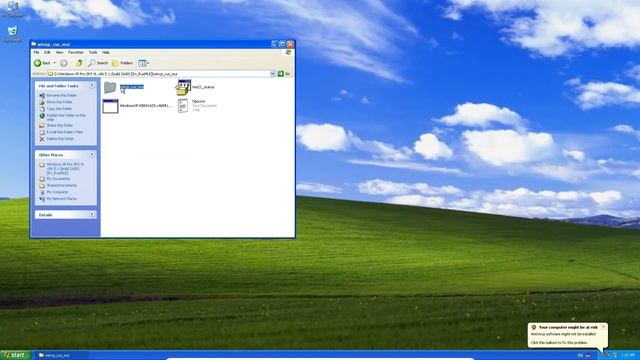This screenshot has height=360, width=640.
Task: Expand the Details panel
Action: 92,214
